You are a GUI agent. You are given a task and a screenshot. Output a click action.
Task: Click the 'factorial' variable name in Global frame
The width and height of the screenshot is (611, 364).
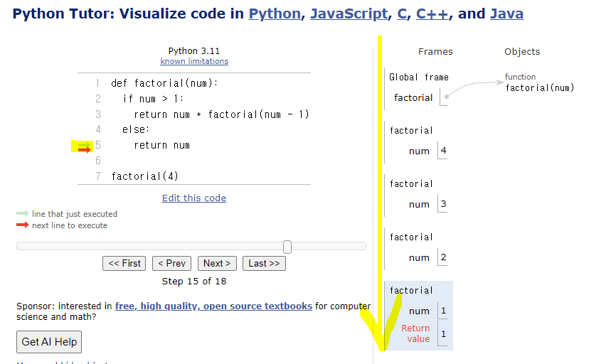pos(413,97)
